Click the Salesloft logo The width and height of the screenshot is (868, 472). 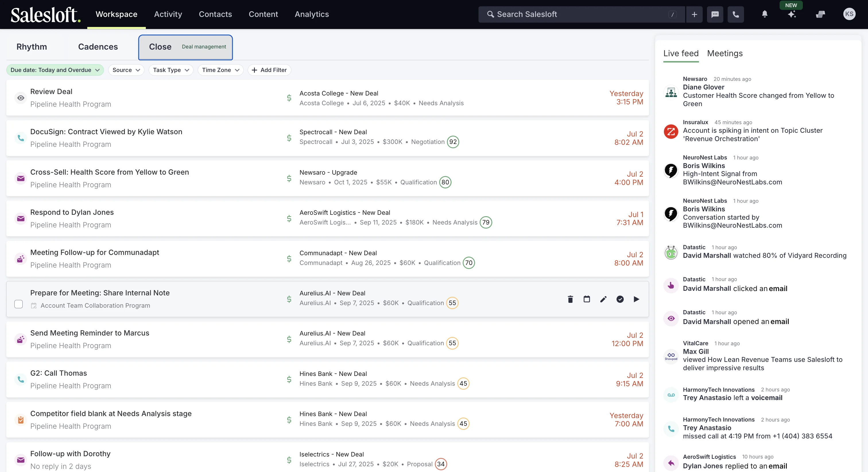point(45,14)
